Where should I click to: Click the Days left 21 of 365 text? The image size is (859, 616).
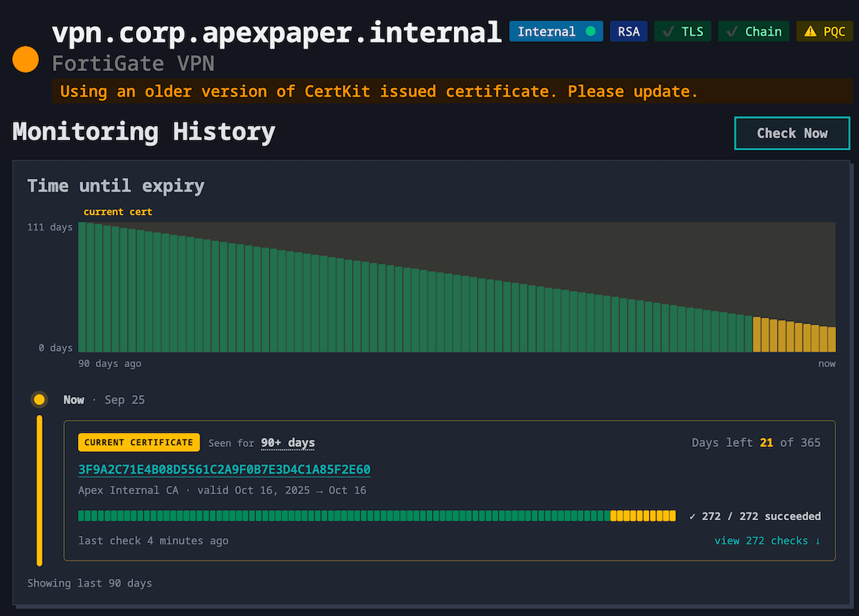756,443
